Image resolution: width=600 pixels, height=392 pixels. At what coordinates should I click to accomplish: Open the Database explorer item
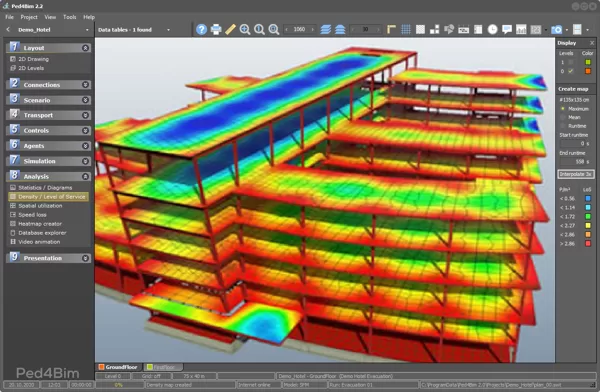(42, 233)
